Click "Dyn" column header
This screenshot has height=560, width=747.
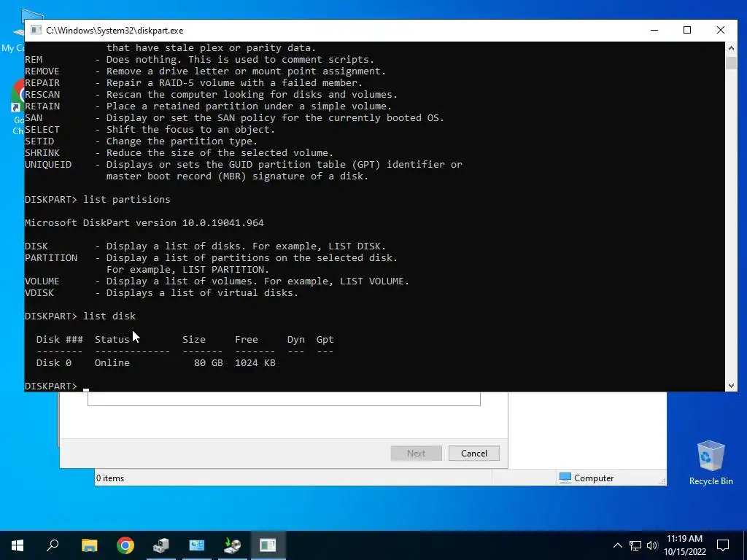tap(296, 340)
